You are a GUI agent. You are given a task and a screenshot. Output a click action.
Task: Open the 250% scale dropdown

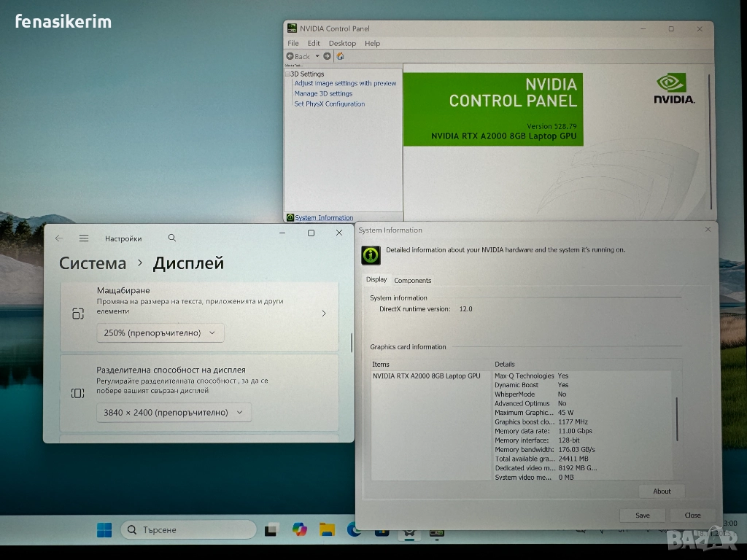(160, 332)
